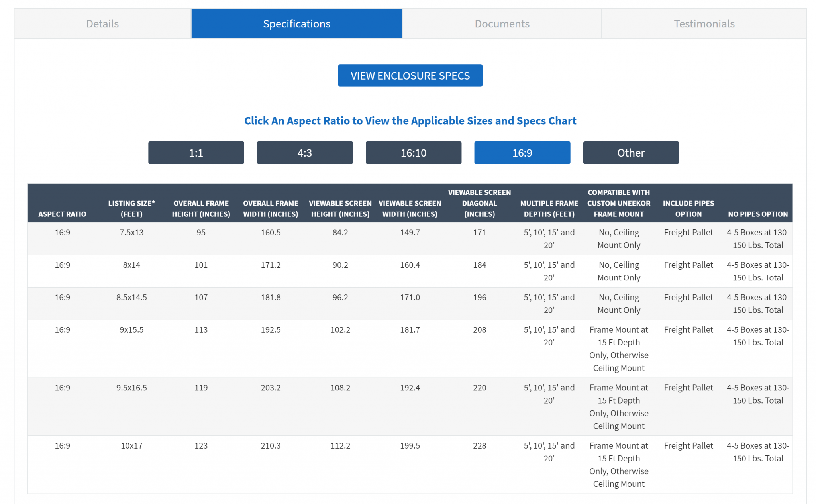Switch to the Details tab
Screen dimensions: 816x504
(102, 24)
